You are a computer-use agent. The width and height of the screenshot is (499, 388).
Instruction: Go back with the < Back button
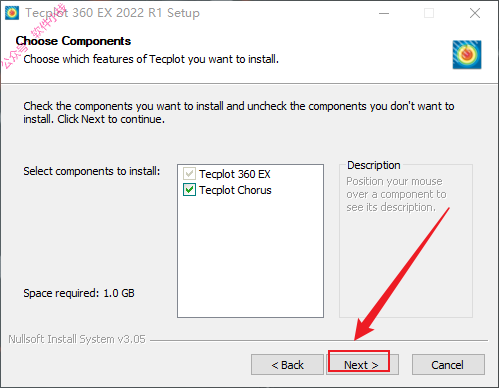pos(287,365)
